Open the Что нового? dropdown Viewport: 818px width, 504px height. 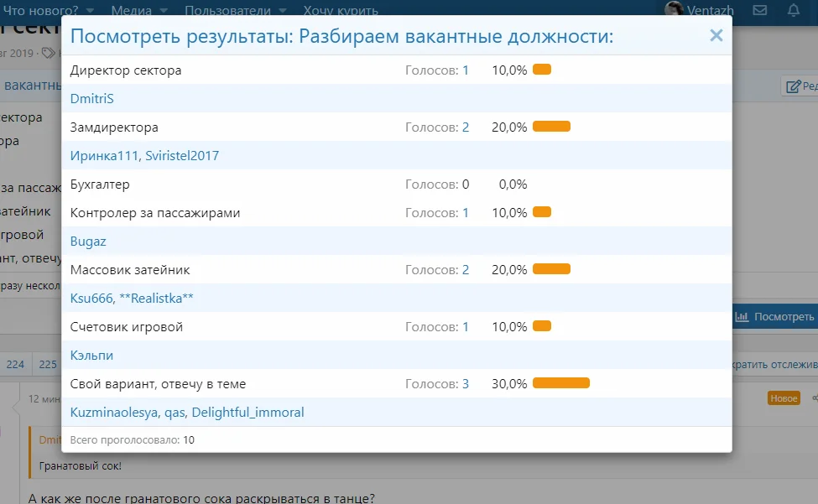(x=40, y=11)
